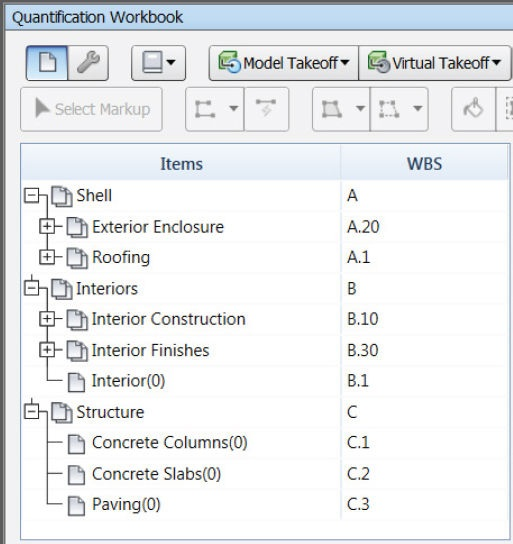Collapse the Structure group
The width and height of the screenshot is (513, 544).
tap(32, 412)
